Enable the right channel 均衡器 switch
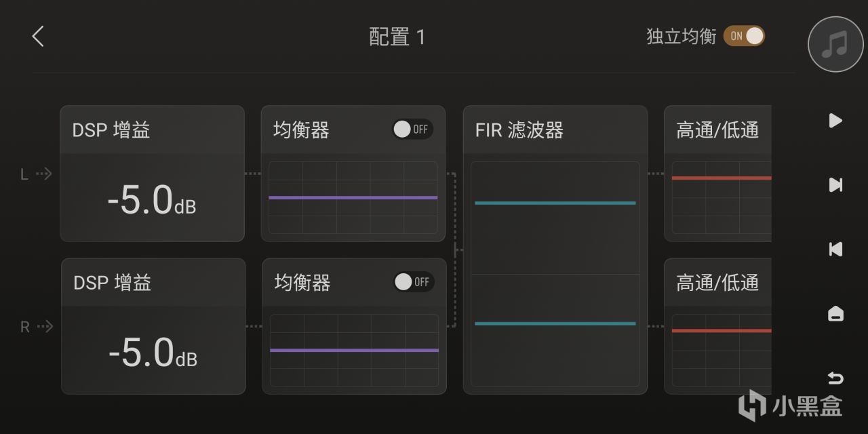This screenshot has width=868, height=434. (x=414, y=281)
